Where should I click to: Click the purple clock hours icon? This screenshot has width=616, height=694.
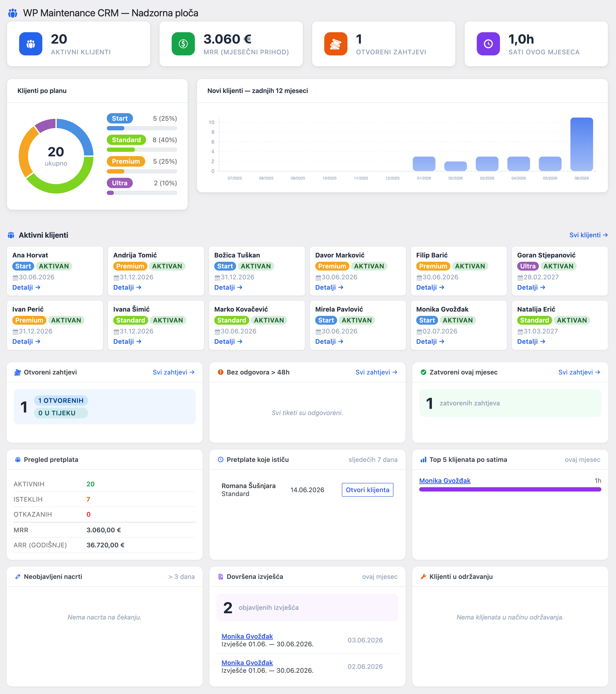(488, 44)
